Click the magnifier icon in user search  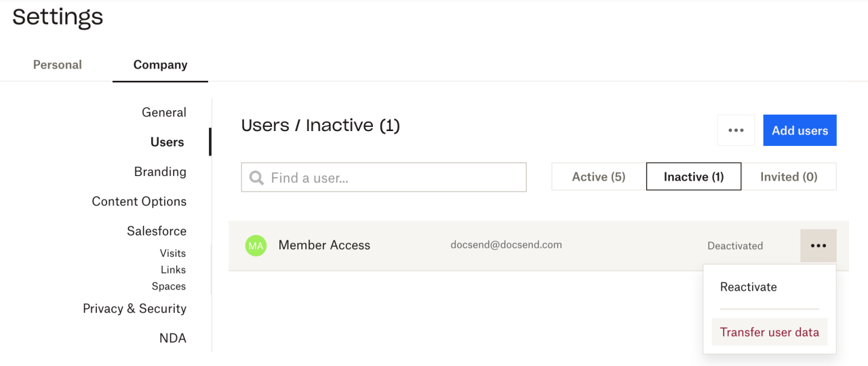pyautogui.click(x=256, y=178)
